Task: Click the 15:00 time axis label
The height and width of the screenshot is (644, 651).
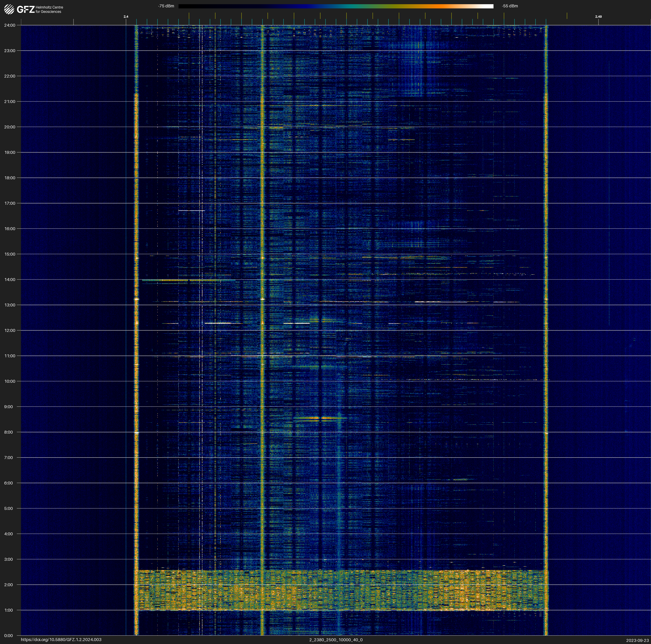Action: 10,254
